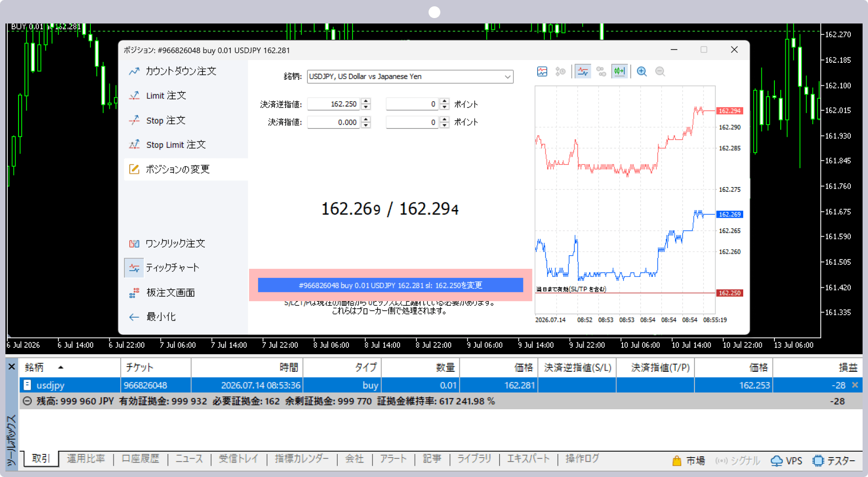This screenshot has width=868, height=477.
Task: Toggle the bid/ask tick lines toolbar button
Action: pos(583,71)
